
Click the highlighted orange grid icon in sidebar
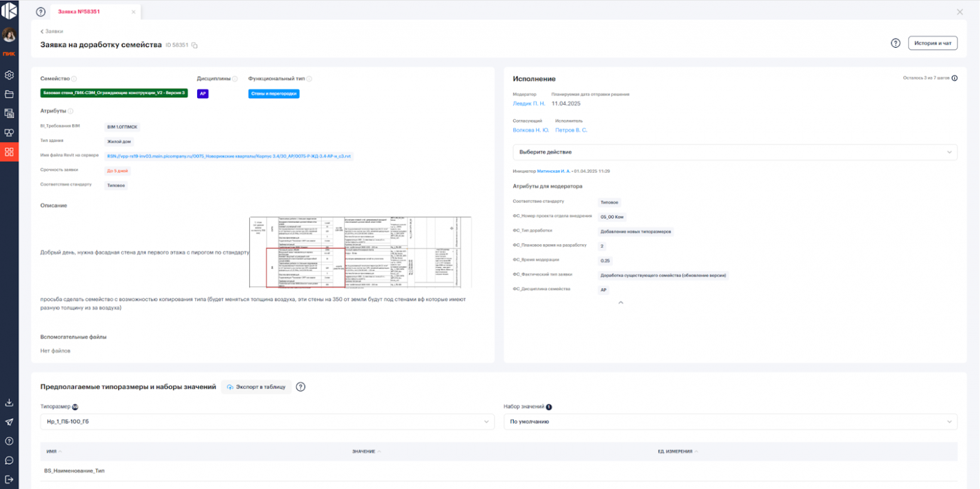pyautogui.click(x=9, y=152)
